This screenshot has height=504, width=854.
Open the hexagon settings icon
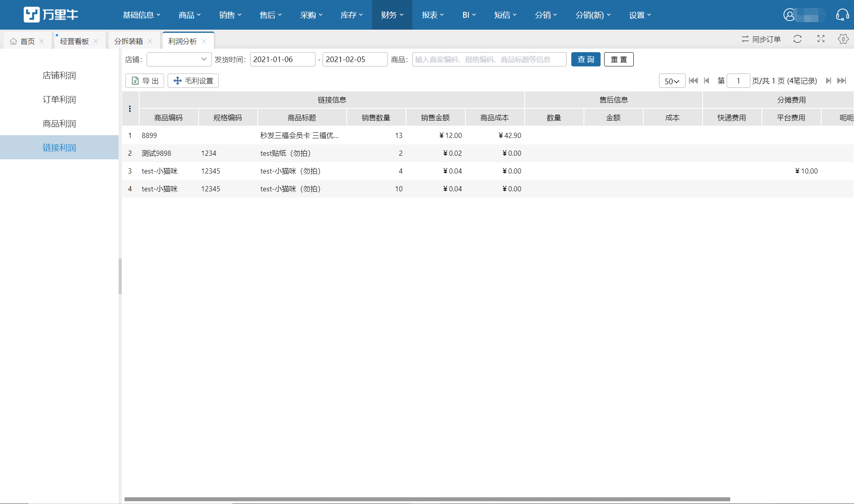click(843, 39)
